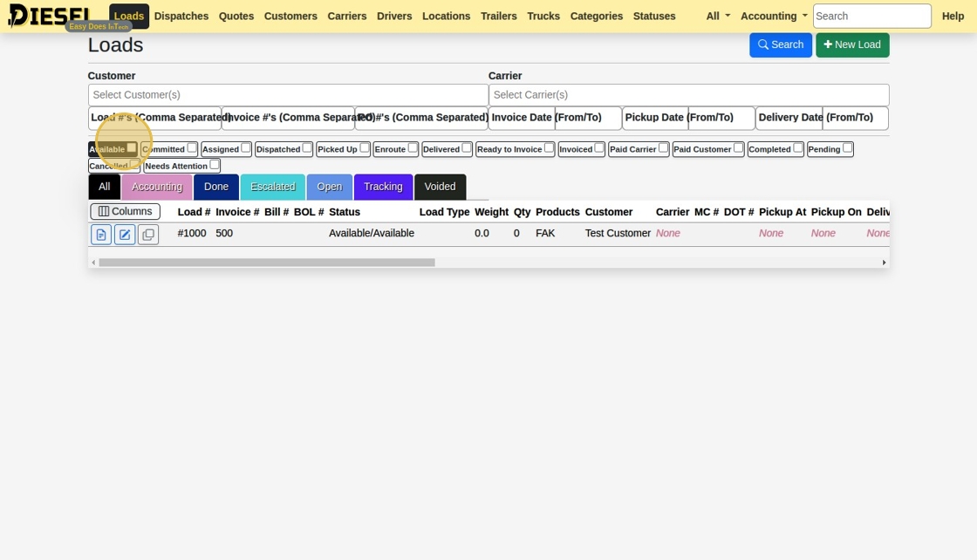This screenshot has height=560, width=977.
Task: Click the Available/Available status cell
Action: (x=372, y=233)
